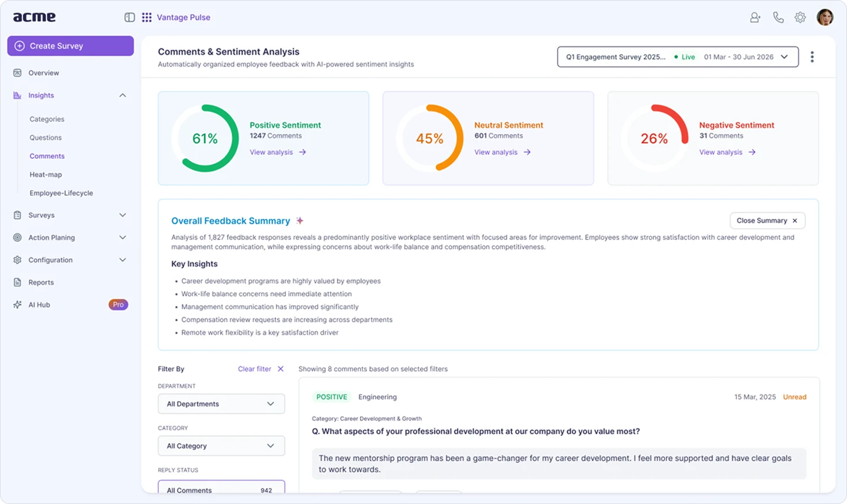Click the phone icon in top bar

(x=778, y=17)
